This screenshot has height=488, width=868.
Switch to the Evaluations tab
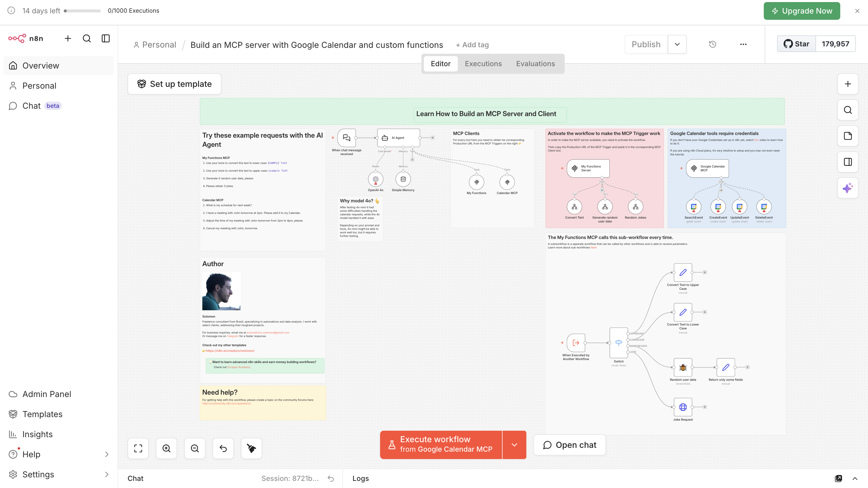(536, 64)
